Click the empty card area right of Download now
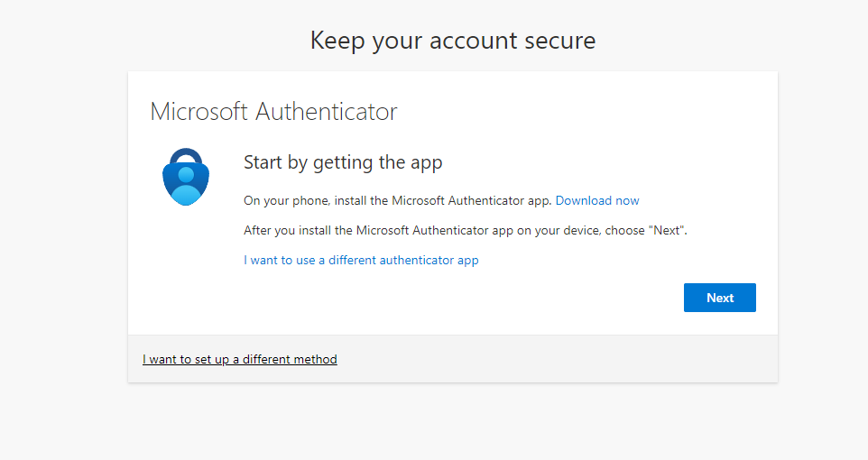The width and height of the screenshot is (868, 460). click(x=704, y=200)
